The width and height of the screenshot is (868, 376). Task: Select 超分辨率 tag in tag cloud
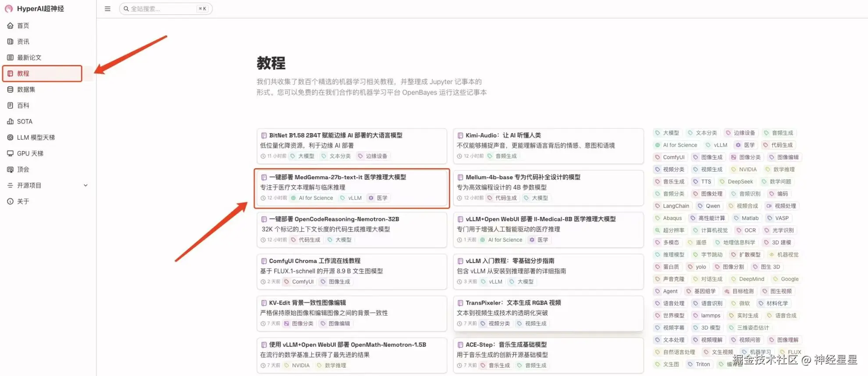pyautogui.click(x=670, y=231)
